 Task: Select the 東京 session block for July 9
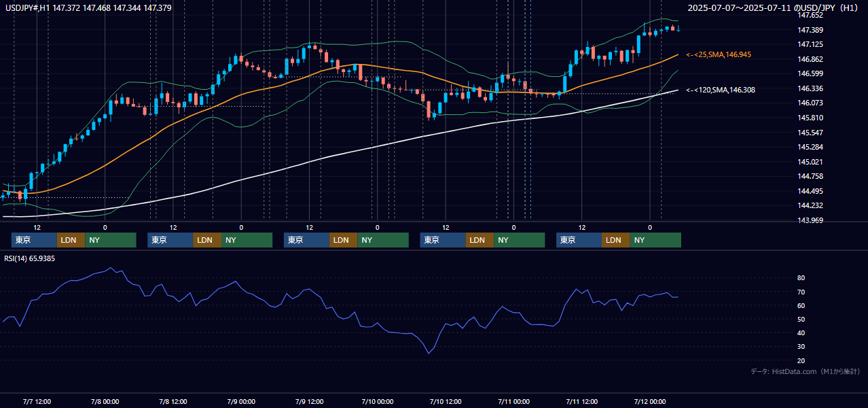coord(306,240)
